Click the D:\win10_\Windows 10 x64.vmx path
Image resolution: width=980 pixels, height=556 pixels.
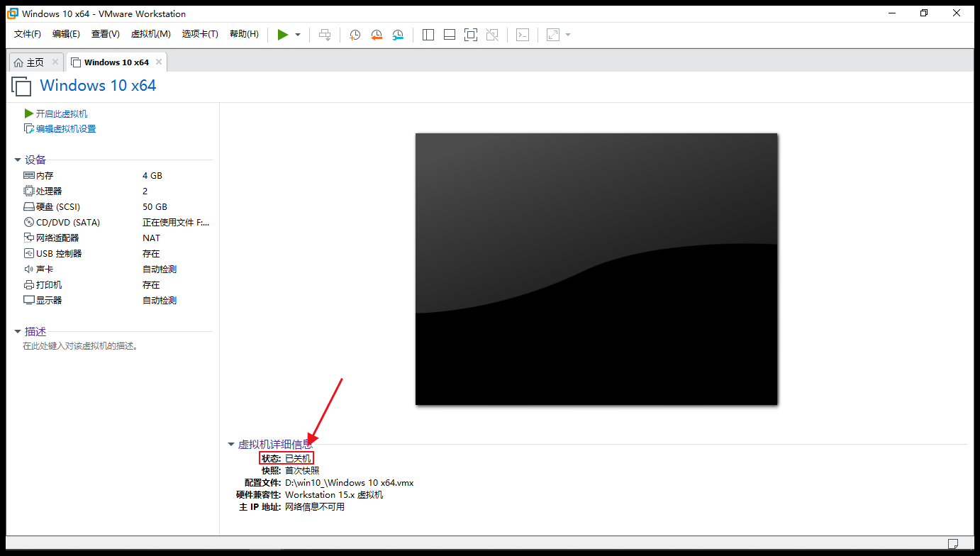coord(349,483)
